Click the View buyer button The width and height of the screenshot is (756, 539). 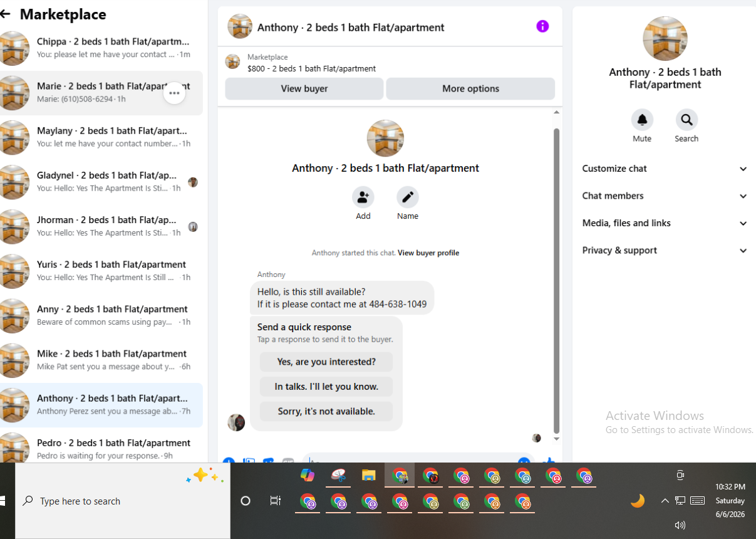click(304, 88)
